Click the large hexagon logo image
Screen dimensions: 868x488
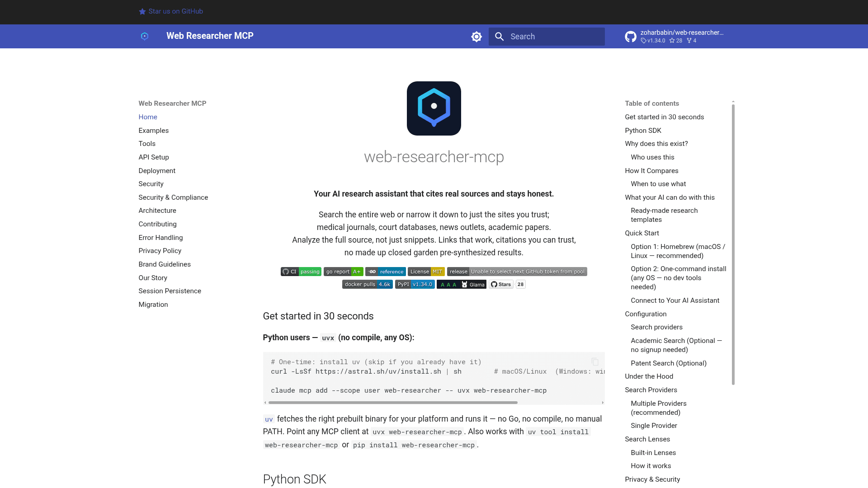(x=434, y=108)
